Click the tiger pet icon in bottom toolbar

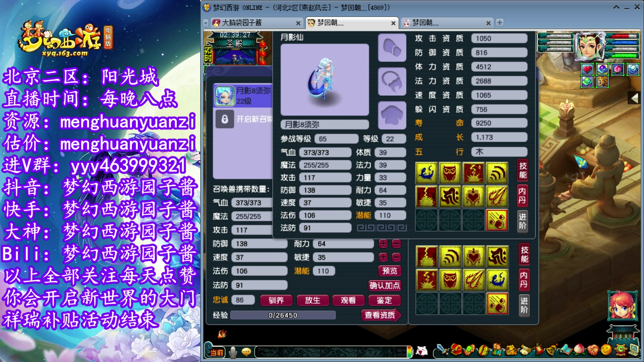(x=511, y=350)
